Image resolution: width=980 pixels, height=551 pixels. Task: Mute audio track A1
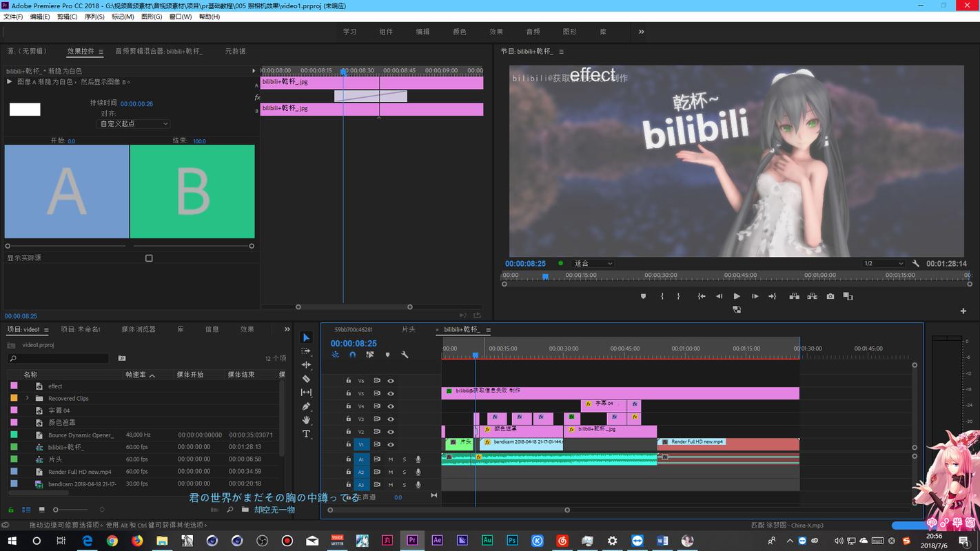(x=391, y=459)
